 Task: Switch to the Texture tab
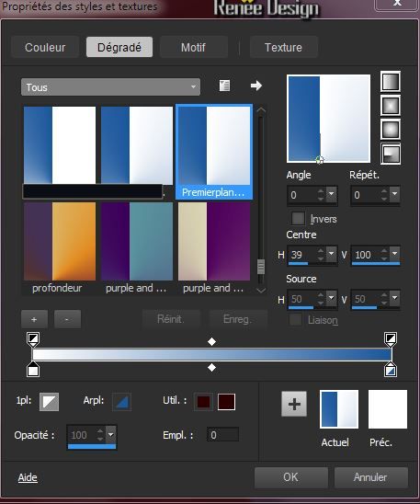(x=284, y=47)
